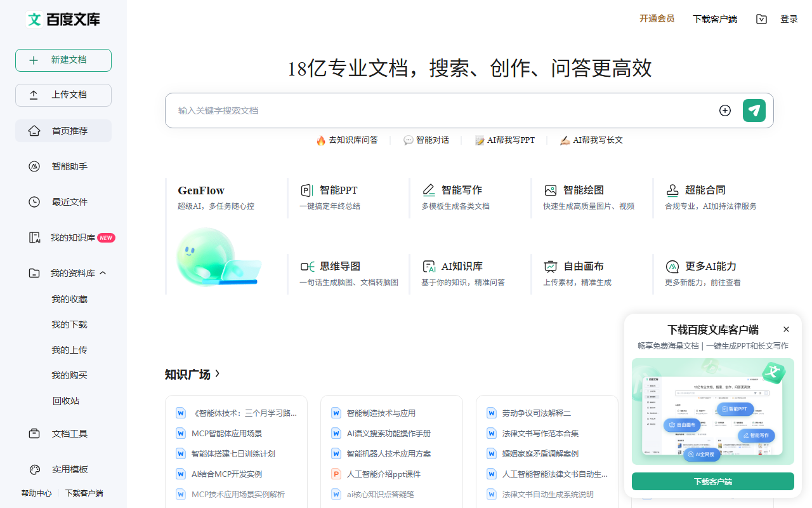This screenshot has height=508, width=812.
Task: Open 我的购买 in sidebar
Action: pos(70,375)
